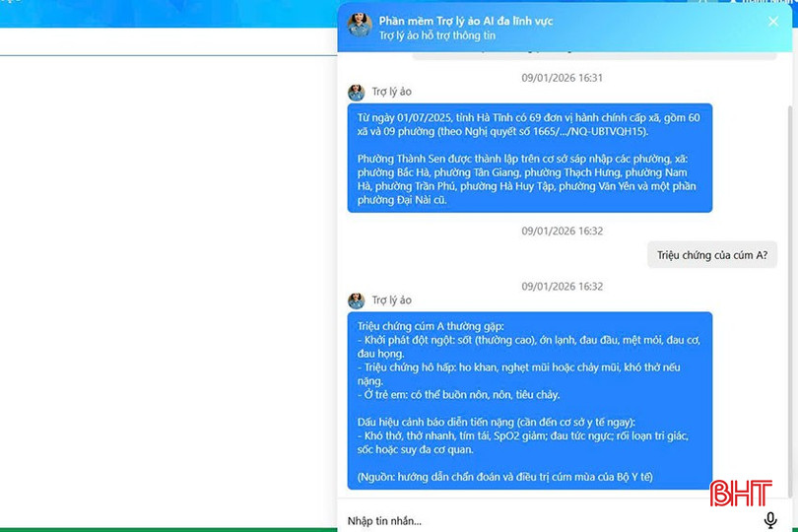Click avatar beside the cúm A answer
The height and width of the screenshot is (532, 798).
[356, 300]
